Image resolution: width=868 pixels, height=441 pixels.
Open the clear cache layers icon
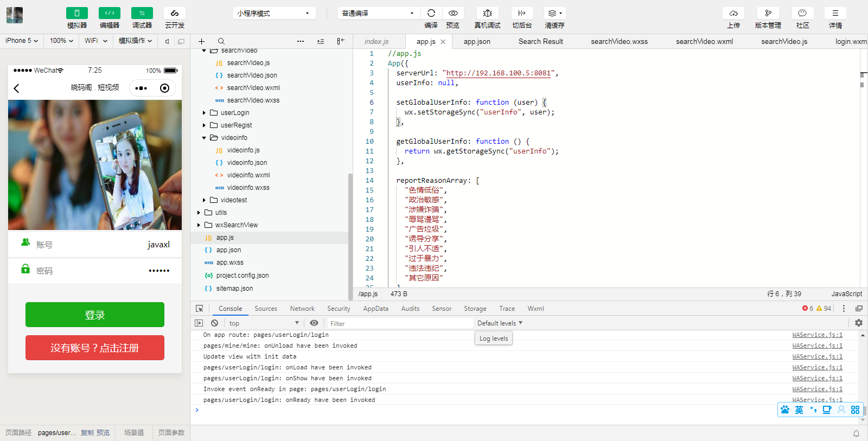[554, 13]
